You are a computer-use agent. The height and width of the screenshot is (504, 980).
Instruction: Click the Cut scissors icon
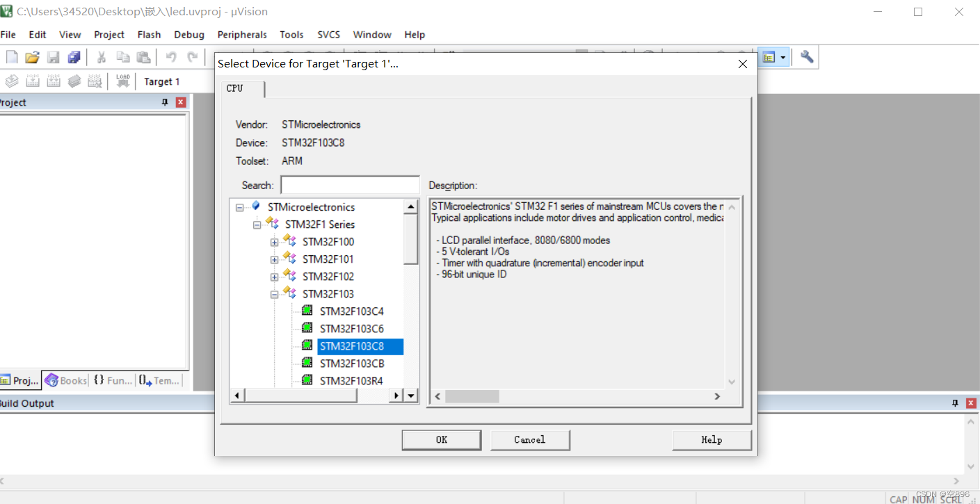pos(102,57)
